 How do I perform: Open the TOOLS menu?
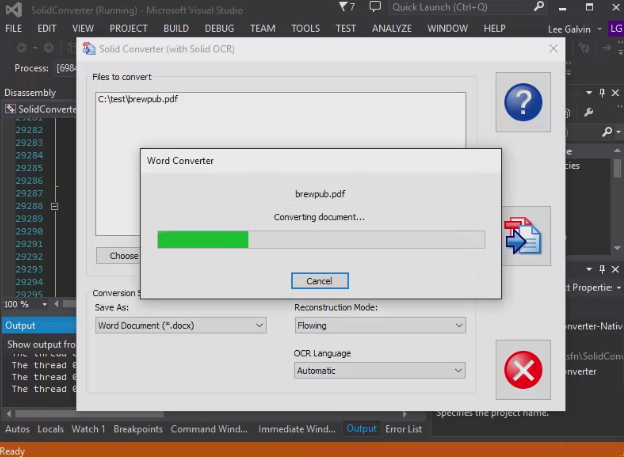305,29
